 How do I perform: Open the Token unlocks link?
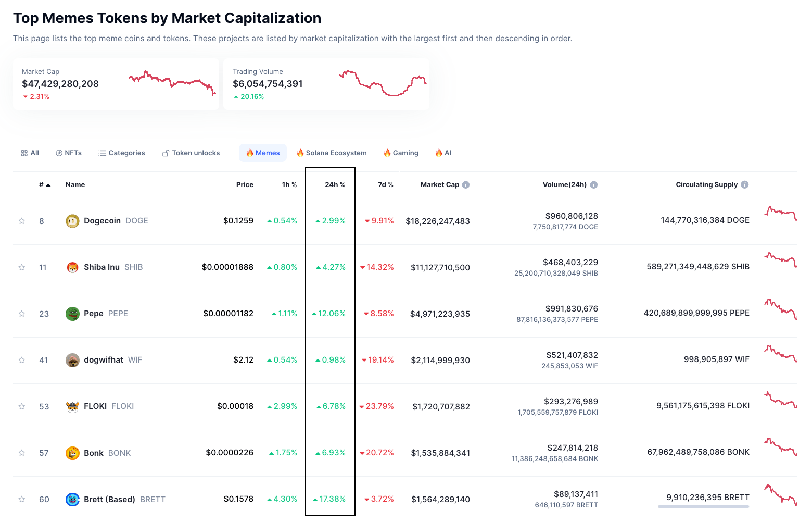click(191, 153)
